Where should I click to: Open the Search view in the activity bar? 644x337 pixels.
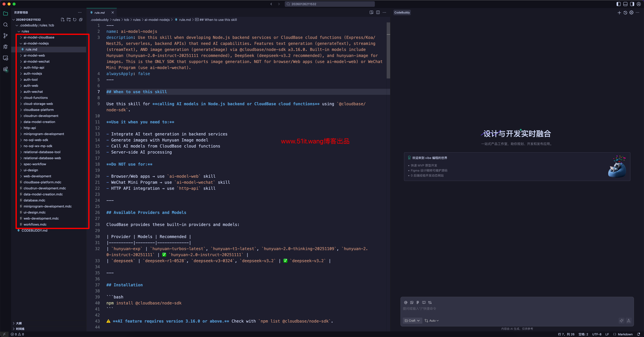pyautogui.click(x=6, y=25)
